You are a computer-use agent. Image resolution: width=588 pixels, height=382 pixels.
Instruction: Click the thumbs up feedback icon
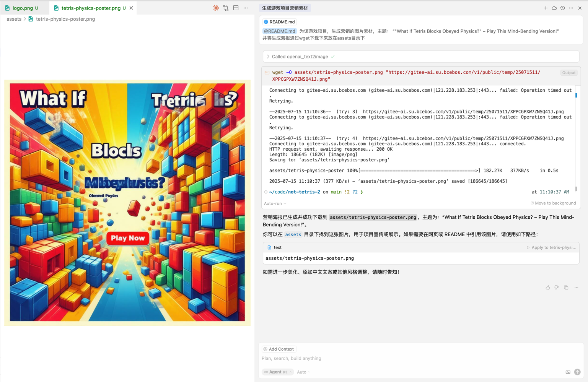547,288
